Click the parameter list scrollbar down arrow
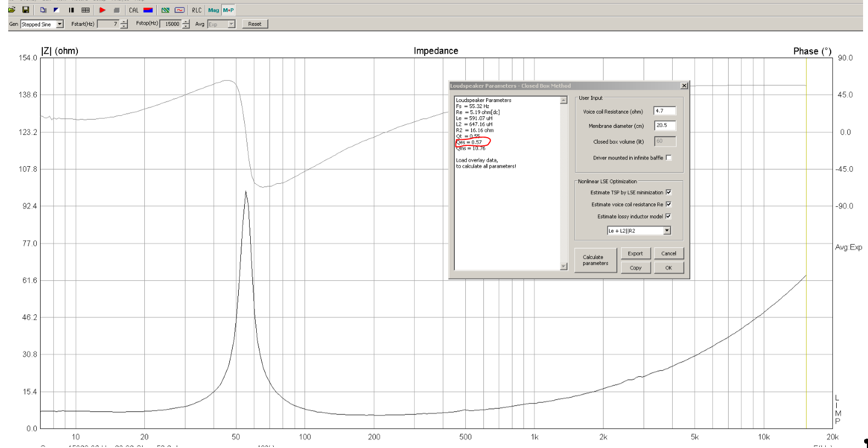The height and width of the screenshot is (448, 868). pos(563,266)
